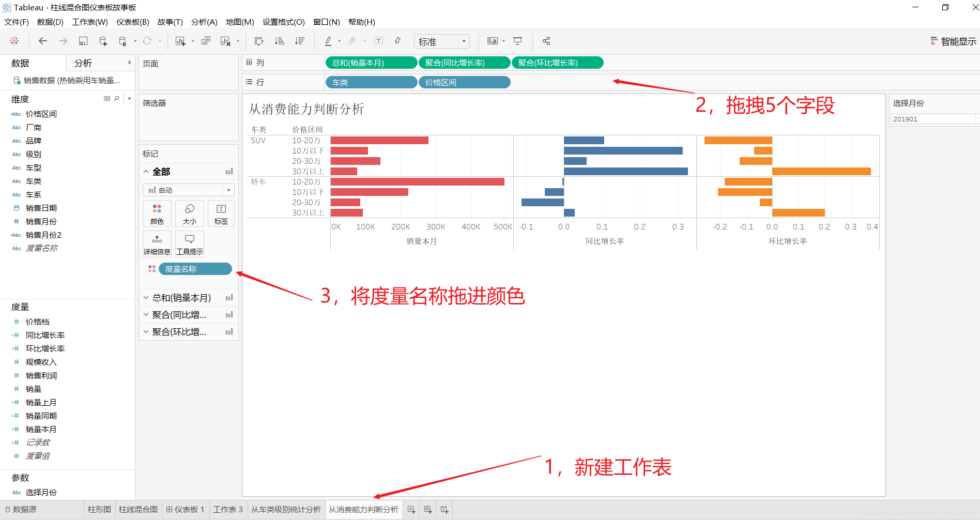Click the 聚合(环比增长率) column pill
Viewport: 980px width, 520px height.
[557, 63]
